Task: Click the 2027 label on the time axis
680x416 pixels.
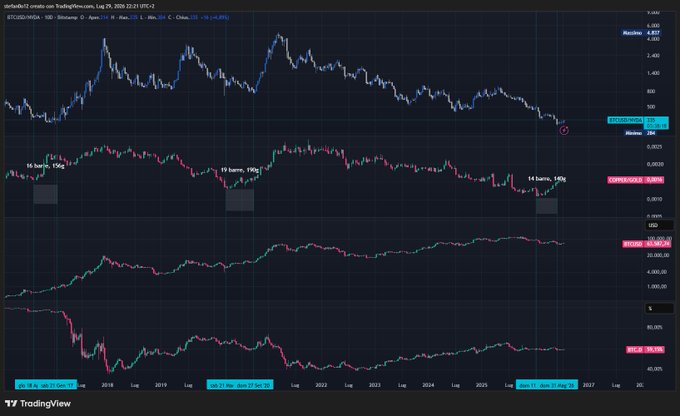Action: [588, 385]
